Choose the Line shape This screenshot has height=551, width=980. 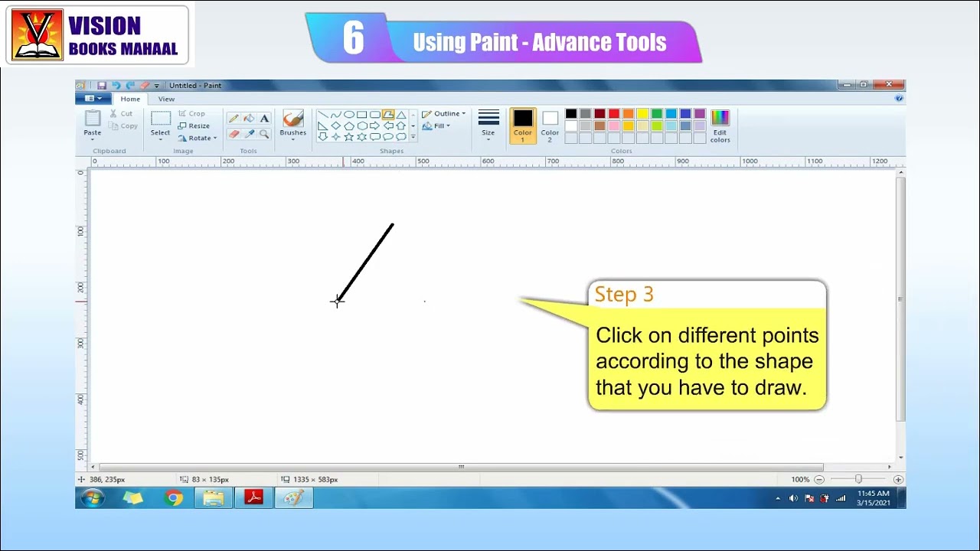323,115
